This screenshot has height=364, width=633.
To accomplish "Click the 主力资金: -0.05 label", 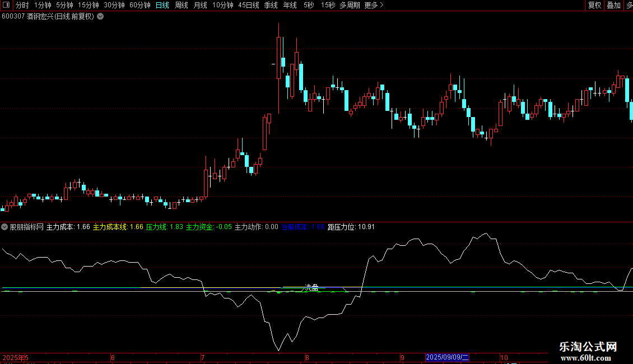I will click(x=209, y=227).
